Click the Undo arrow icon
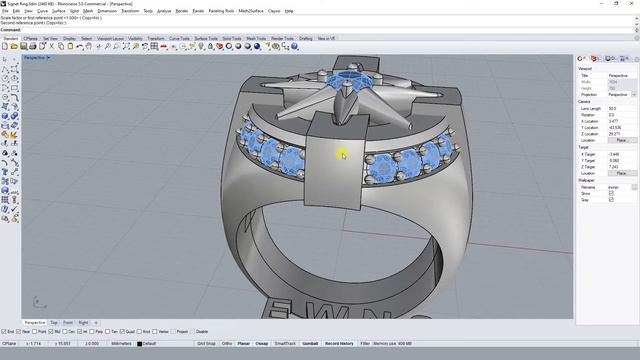Screen dimensions: 640x360 point(80,47)
